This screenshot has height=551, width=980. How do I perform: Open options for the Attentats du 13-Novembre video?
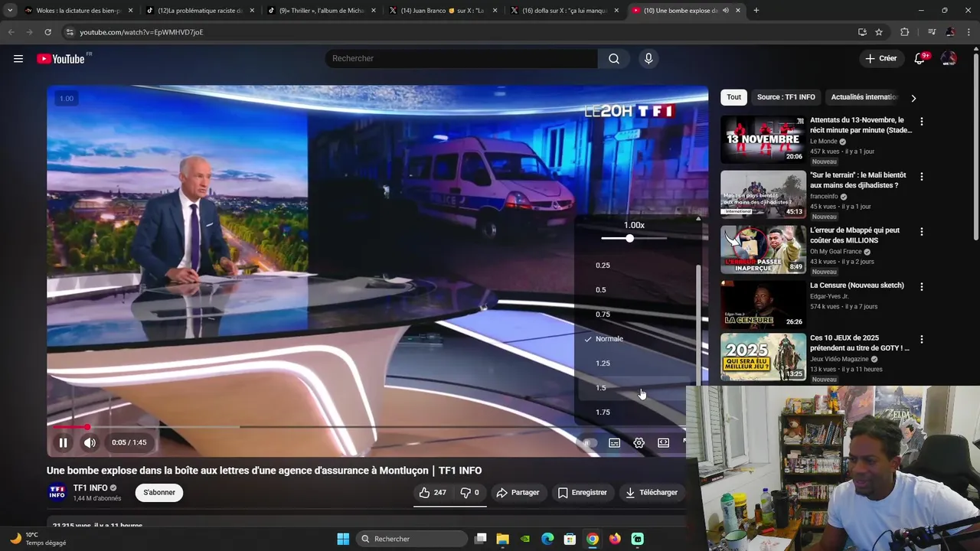(x=922, y=122)
